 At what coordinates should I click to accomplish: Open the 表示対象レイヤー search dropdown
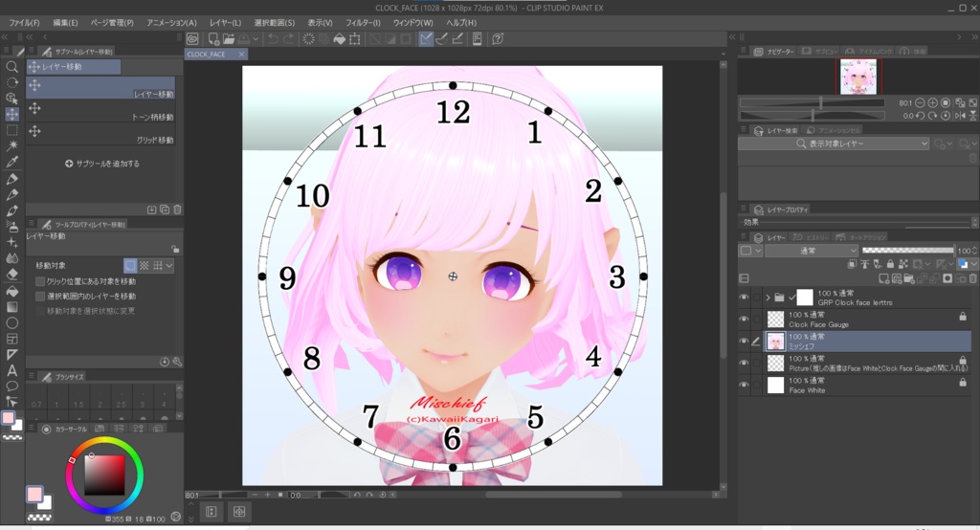click(x=834, y=144)
